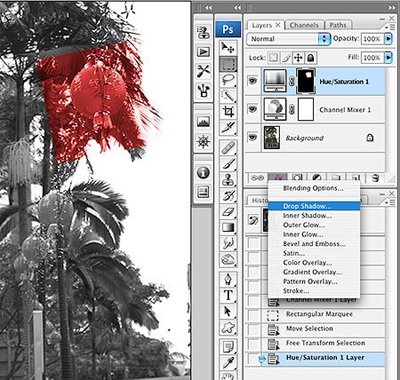Click the link layers icon

(257, 178)
